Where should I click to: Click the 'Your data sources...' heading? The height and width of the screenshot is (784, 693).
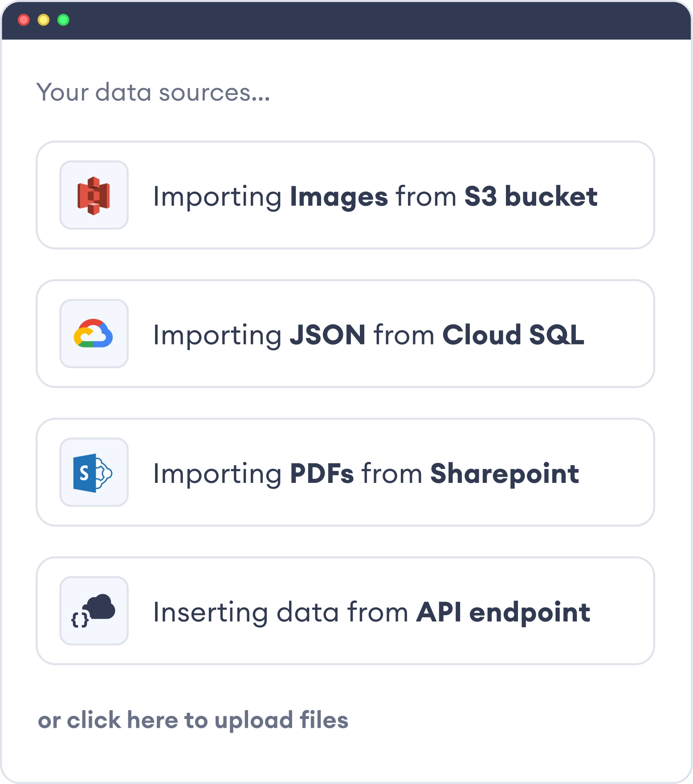click(x=153, y=92)
